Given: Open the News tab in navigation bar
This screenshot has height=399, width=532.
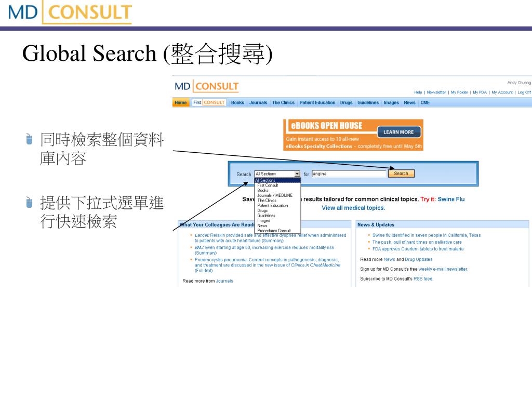Looking at the screenshot, I should 409,102.
